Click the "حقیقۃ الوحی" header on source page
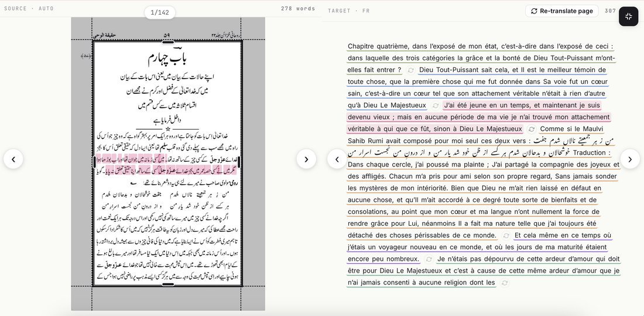Image resolution: width=644 pixels, height=316 pixels. [105, 35]
